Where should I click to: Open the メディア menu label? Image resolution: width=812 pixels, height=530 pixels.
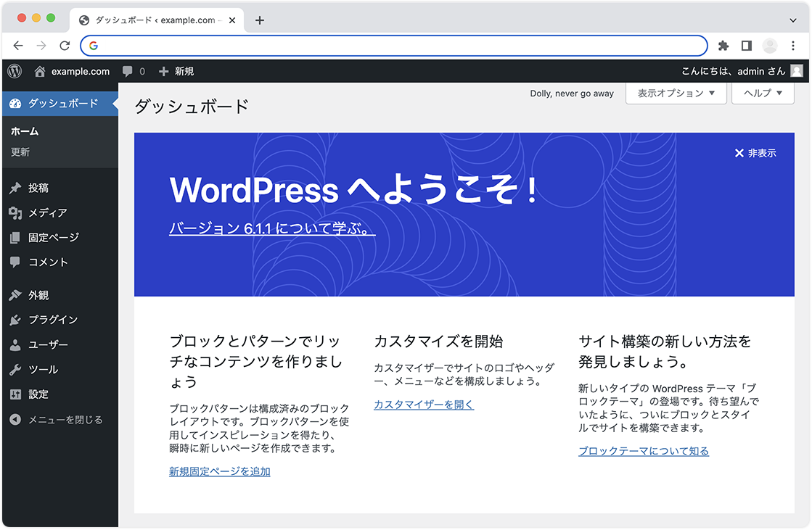point(48,212)
